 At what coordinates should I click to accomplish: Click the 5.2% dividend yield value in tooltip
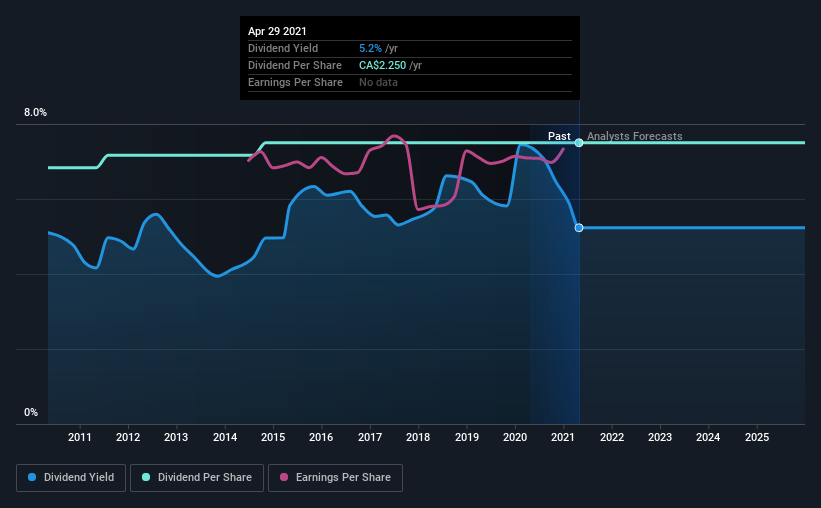pos(370,48)
